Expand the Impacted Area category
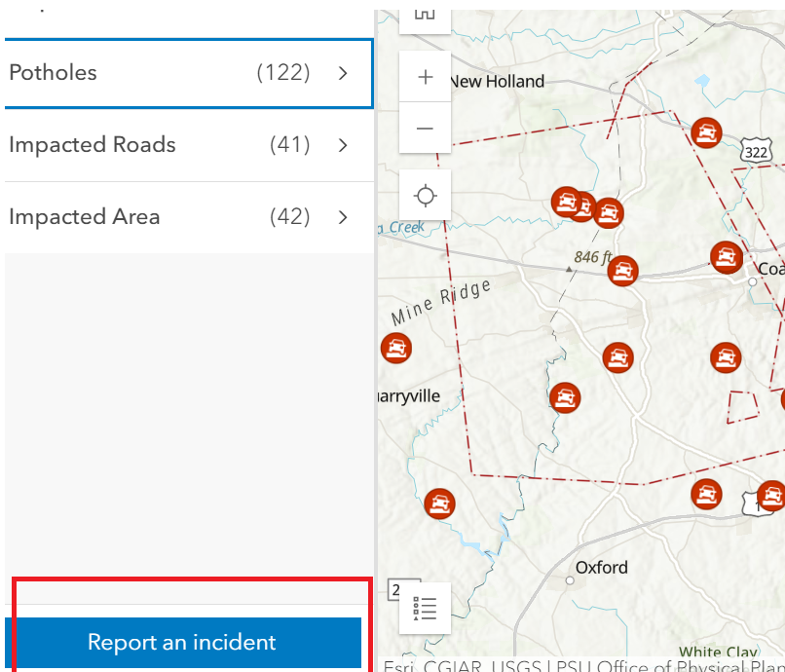Screen dimensions: 785x672 342,217
